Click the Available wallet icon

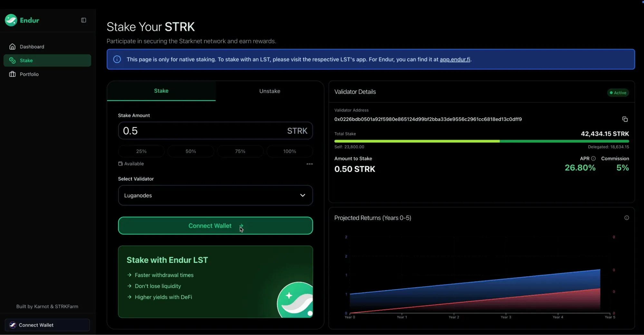tap(120, 164)
